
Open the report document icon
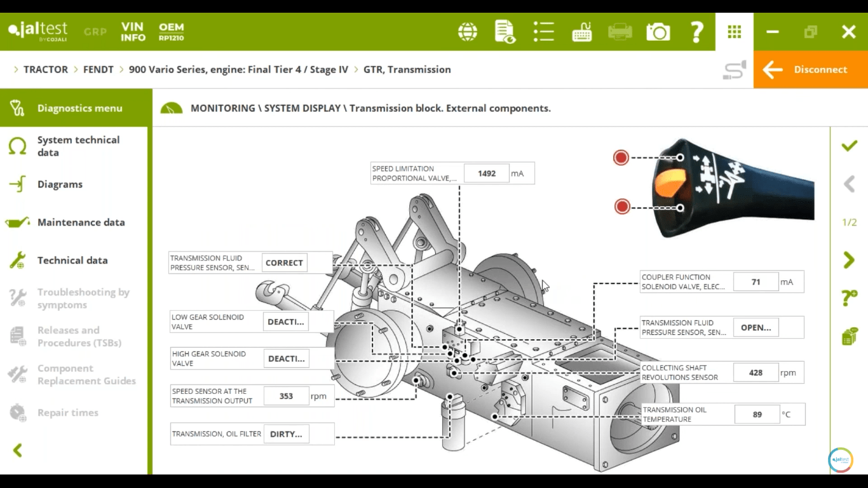[x=505, y=32]
